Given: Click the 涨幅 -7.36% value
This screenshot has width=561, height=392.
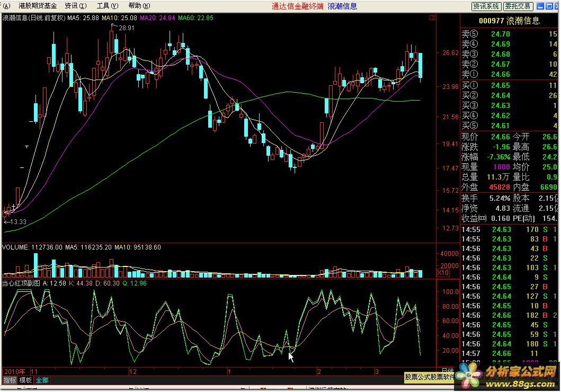Looking at the screenshot, I should (498, 157).
